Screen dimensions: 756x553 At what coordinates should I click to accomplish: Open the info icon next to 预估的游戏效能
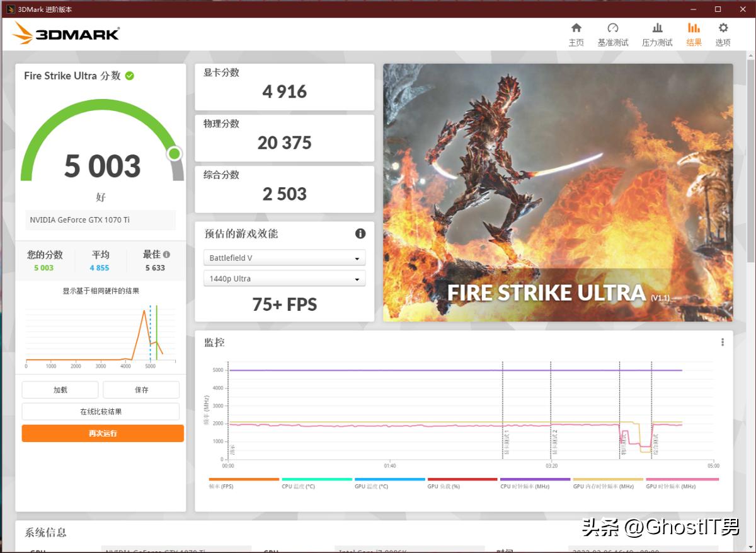tap(360, 233)
